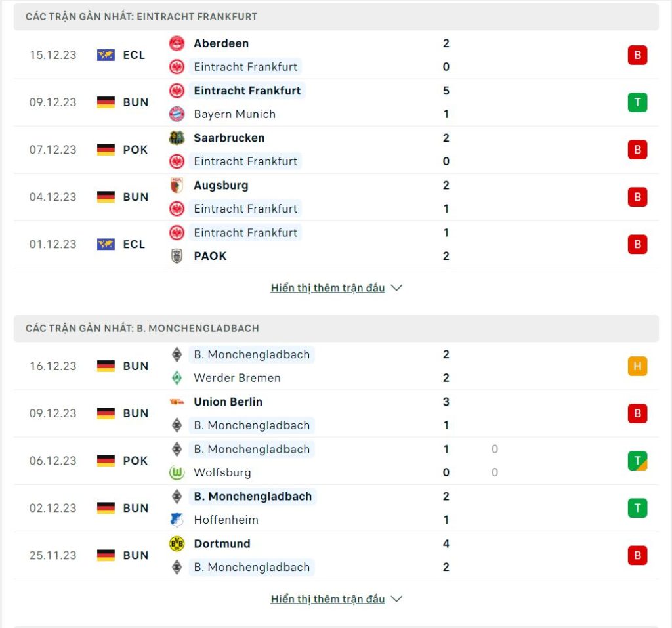Select the 06.12.23 Wolfsburg cup match row
This screenshot has height=628, width=672.
click(x=336, y=461)
